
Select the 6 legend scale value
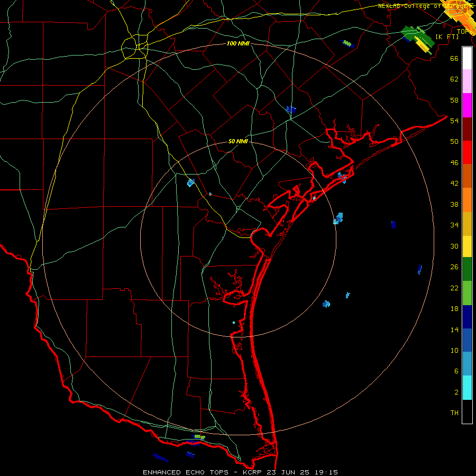[x=456, y=371]
